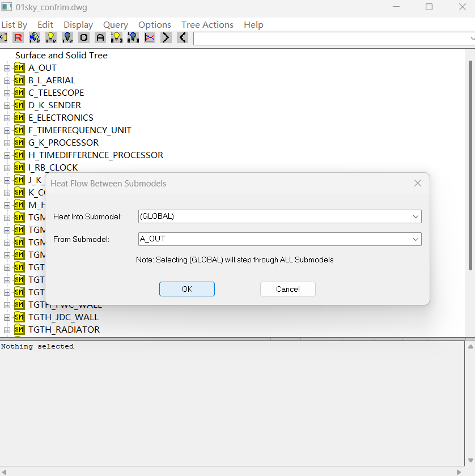The height and width of the screenshot is (476, 475).
Task: Click the graph plot toolbar icon
Action: click(x=150, y=37)
